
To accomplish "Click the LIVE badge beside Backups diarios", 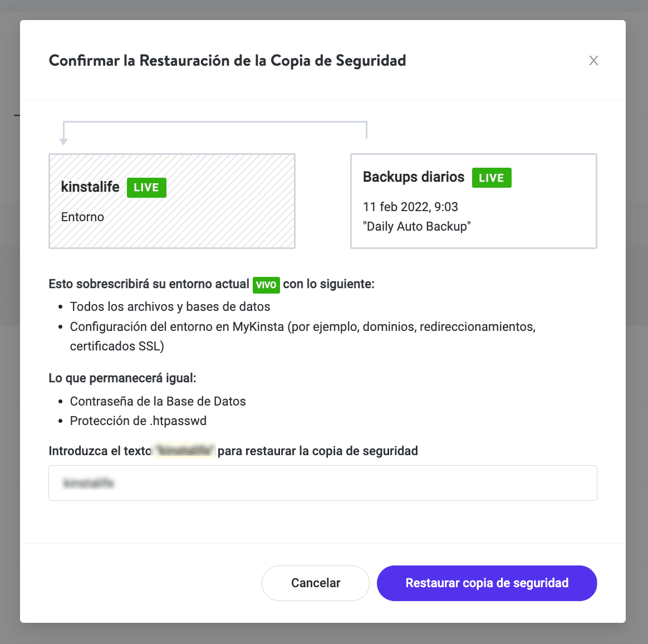I will 492,178.
